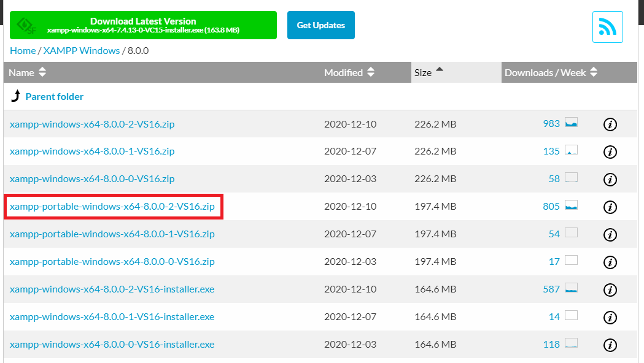Download xampp-windows-x64-8.0.0-2-VS16-installer.exe

click(x=112, y=289)
